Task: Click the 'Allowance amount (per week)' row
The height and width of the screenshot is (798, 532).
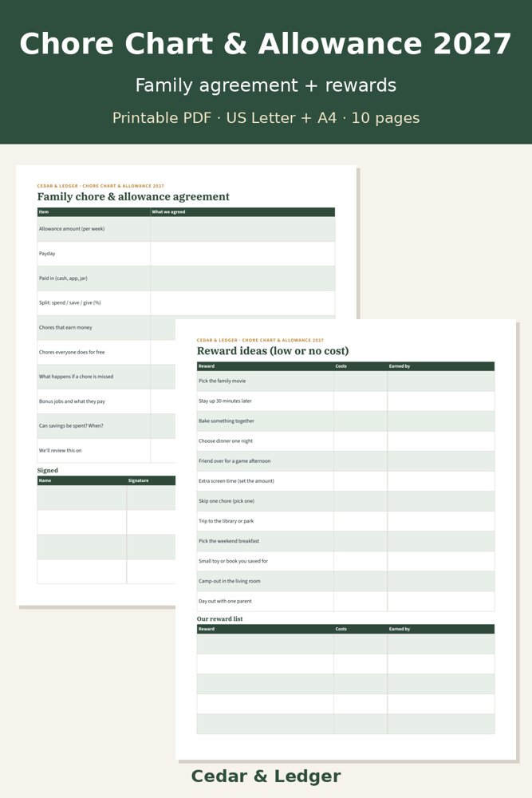Action: [186, 229]
